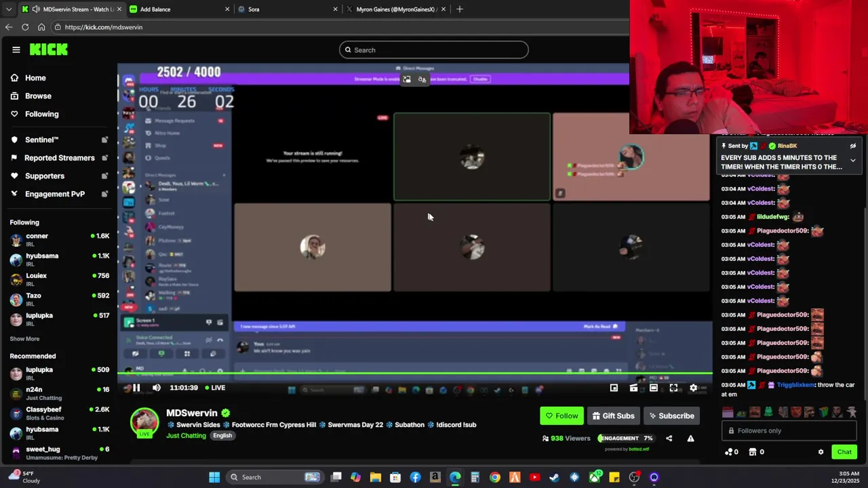The height and width of the screenshot is (488, 868).
Task: Pause the live stream playback
Action: click(x=136, y=388)
